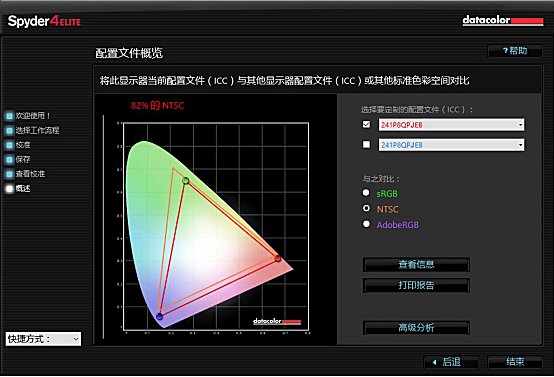Screen dimensions: 554x377
Task: Click the 校准 step icon
Action: (x=10, y=145)
